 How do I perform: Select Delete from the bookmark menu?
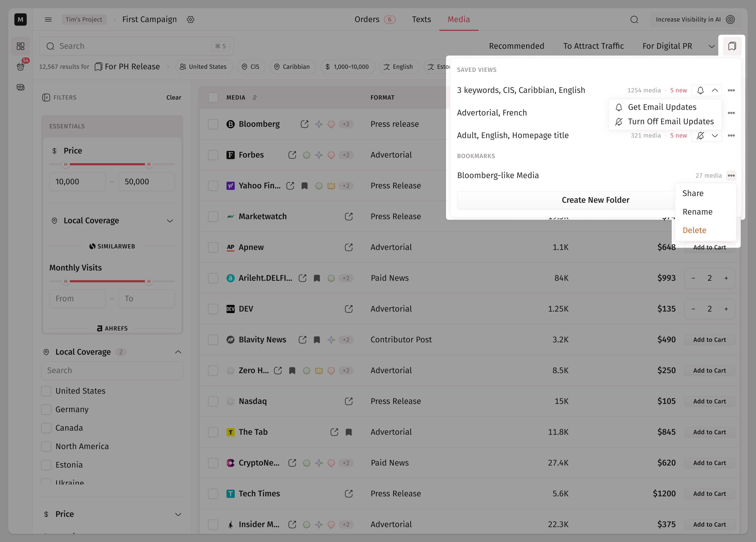pos(694,230)
